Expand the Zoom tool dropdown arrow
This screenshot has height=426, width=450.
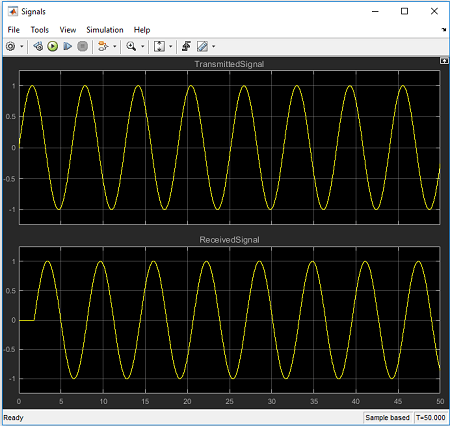pyautogui.click(x=143, y=46)
